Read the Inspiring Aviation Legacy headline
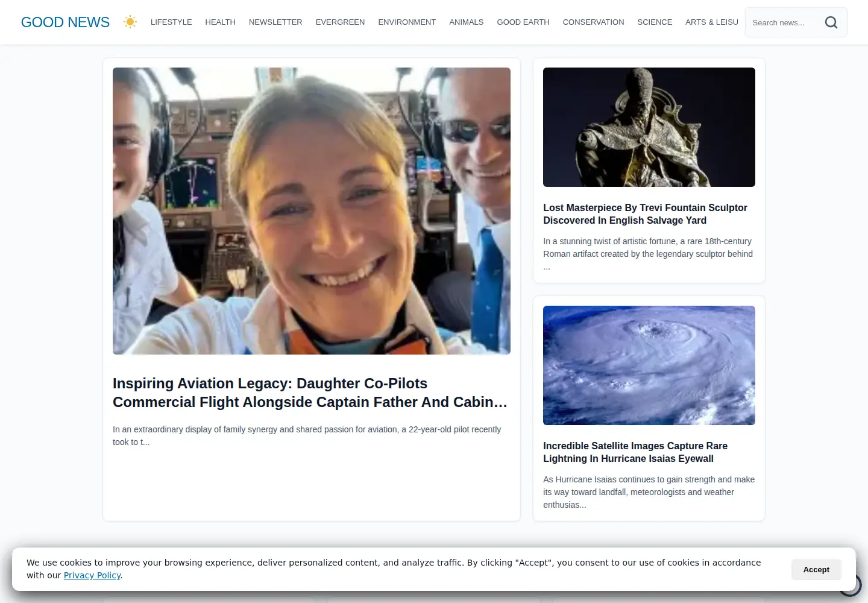Viewport: 868px width, 603px height. pyautogui.click(x=311, y=393)
